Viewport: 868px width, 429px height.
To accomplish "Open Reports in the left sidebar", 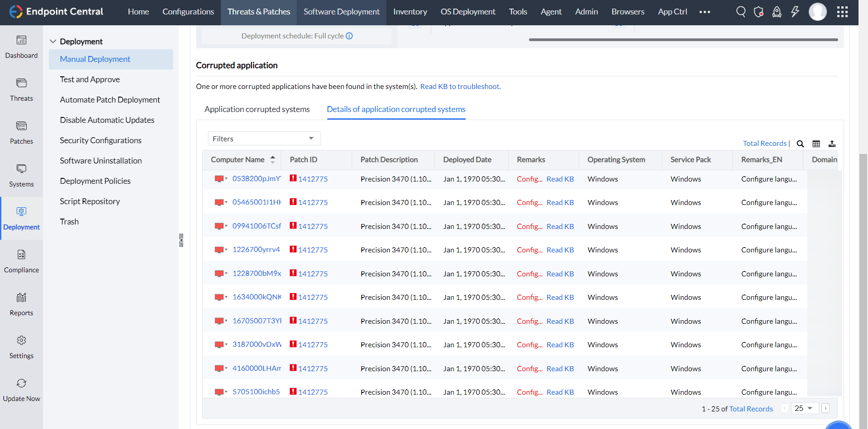I will (x=21, y=304).
